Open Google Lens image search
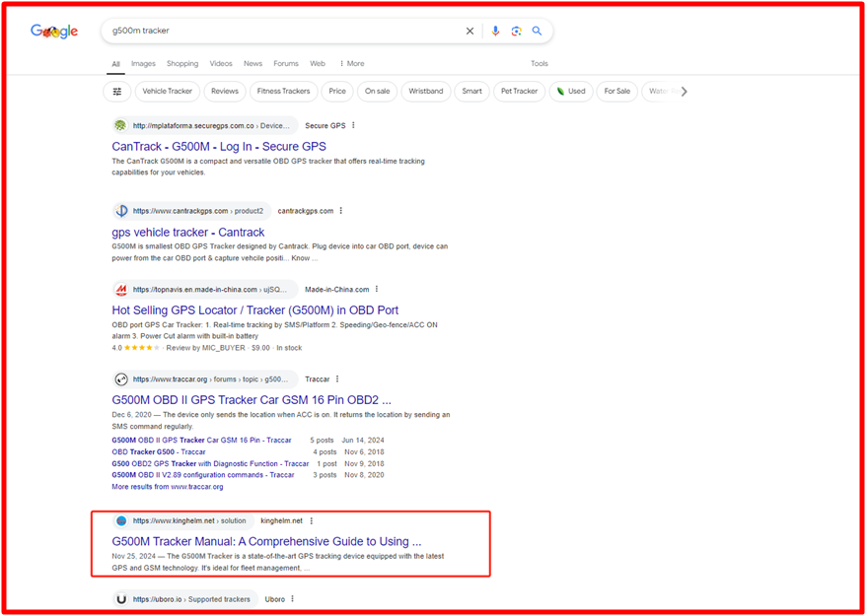The height and width of the screenshot is (616, 866). [516, 32]
